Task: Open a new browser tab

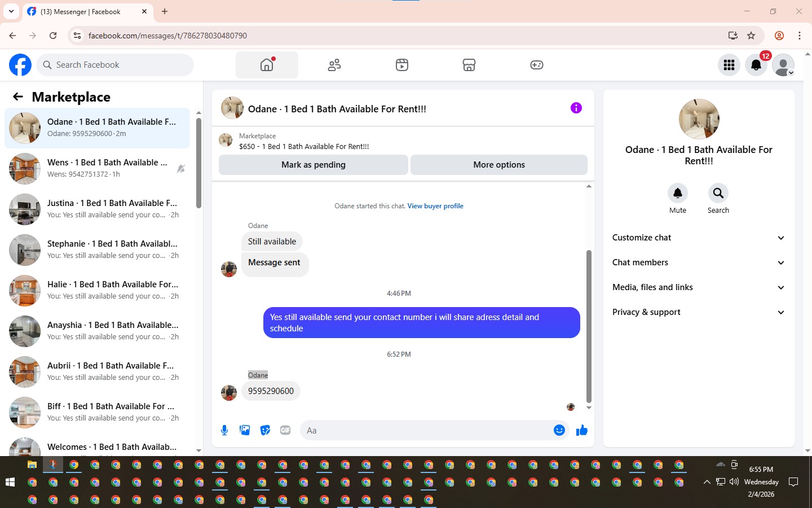Action: tap(165, 11)
